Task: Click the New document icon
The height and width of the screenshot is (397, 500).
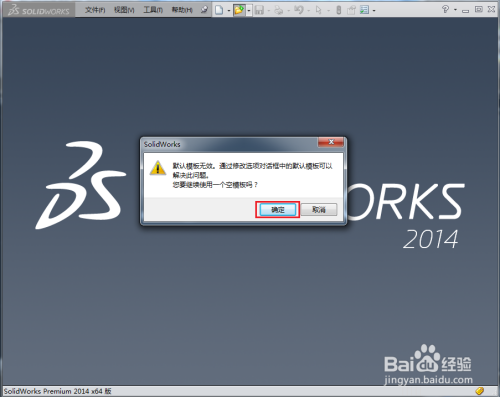Action: click(x=219, y=10)
